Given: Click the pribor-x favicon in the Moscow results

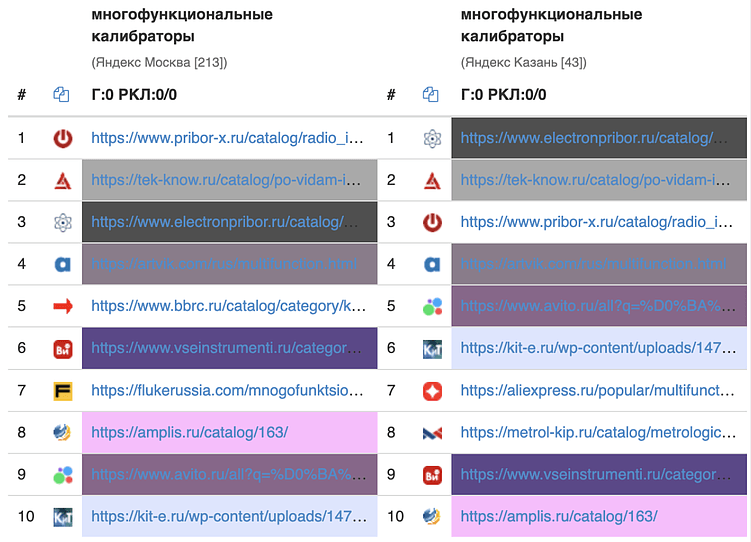Looking at the screenshot, I should [63, 138].
